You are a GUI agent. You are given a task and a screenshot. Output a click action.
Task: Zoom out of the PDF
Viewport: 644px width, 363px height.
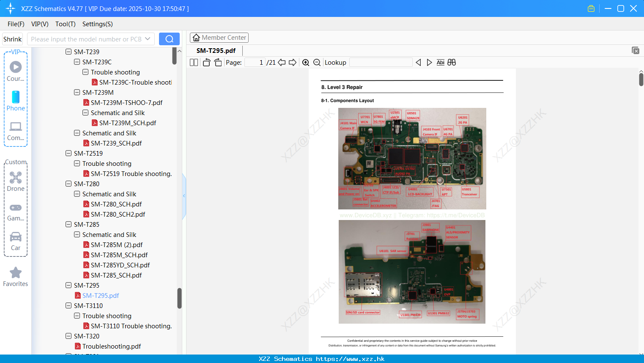point(317,63)
